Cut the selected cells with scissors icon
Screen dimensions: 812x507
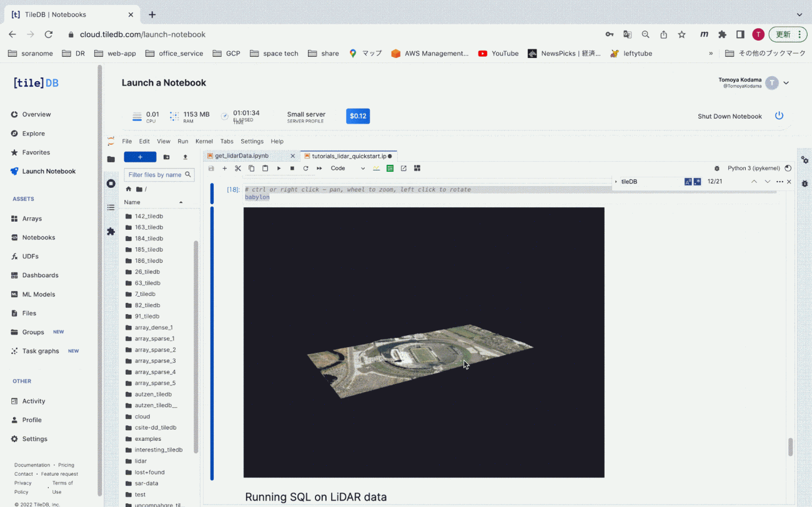coord(237,168)
